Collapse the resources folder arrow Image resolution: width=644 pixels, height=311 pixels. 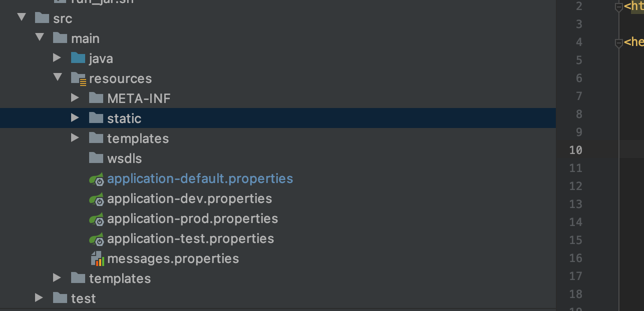tap(58, 77)
